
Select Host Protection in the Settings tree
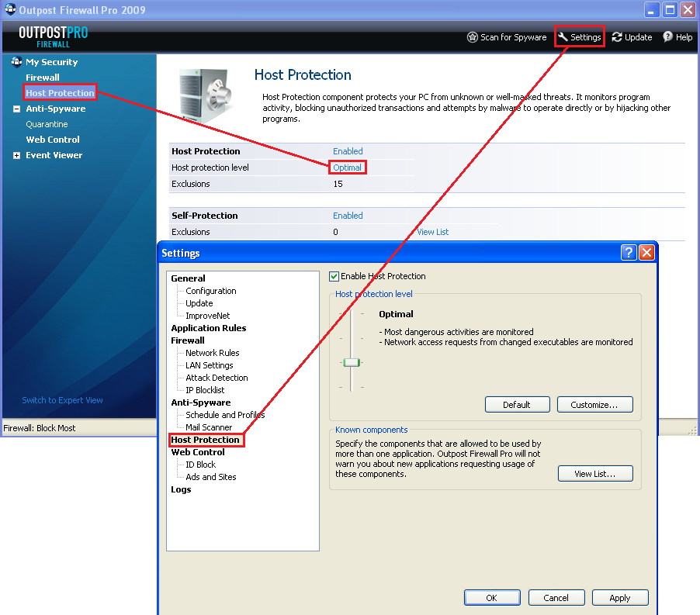(206, 440)
